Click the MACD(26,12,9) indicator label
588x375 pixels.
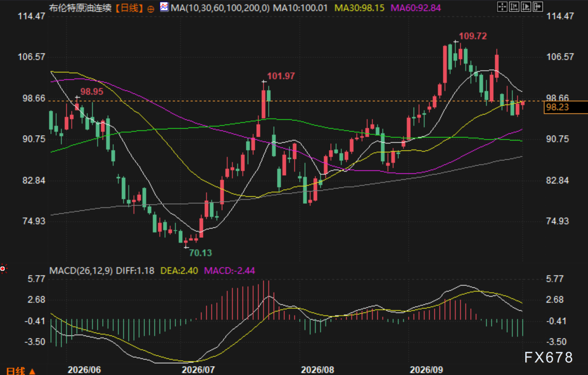[81, 270]
